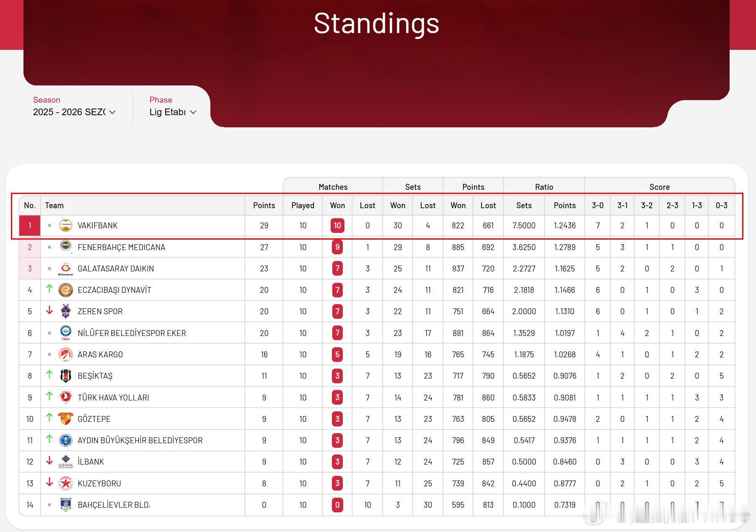Click the ZEREN SPOR team name
The height and width of the screenshot is (532, 756).
click(100, 311)
